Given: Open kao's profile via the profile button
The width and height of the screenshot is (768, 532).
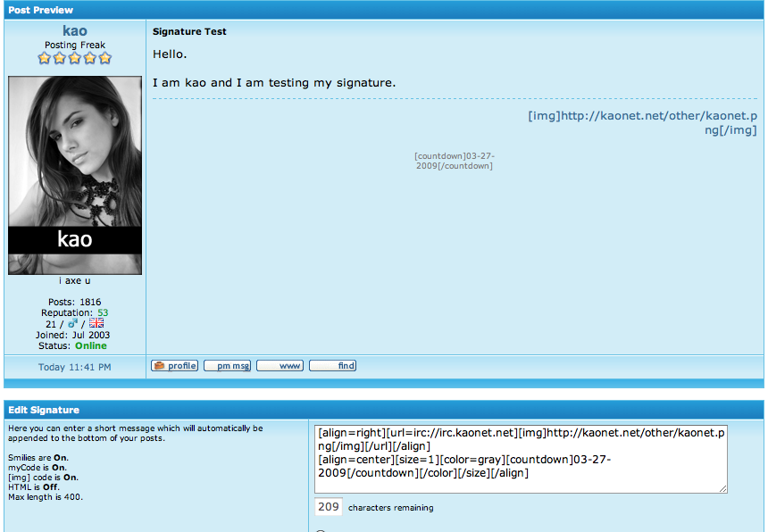Looking at the screenshot, I should 174,366.
